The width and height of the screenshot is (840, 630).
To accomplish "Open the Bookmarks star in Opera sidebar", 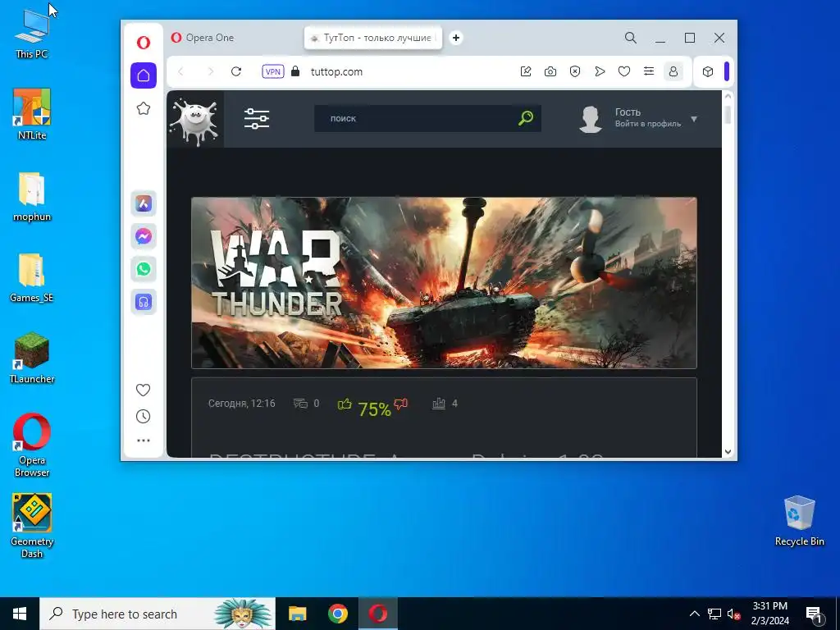I will (x=143, y=109).
